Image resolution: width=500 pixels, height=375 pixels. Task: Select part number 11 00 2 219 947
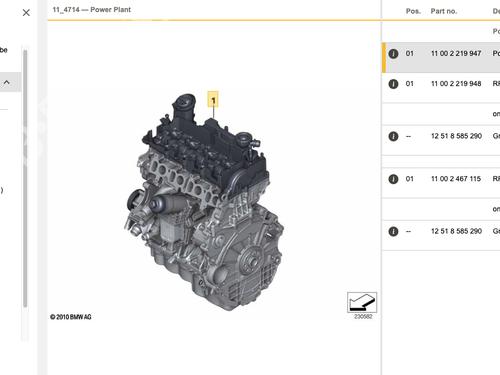point(456,53)
